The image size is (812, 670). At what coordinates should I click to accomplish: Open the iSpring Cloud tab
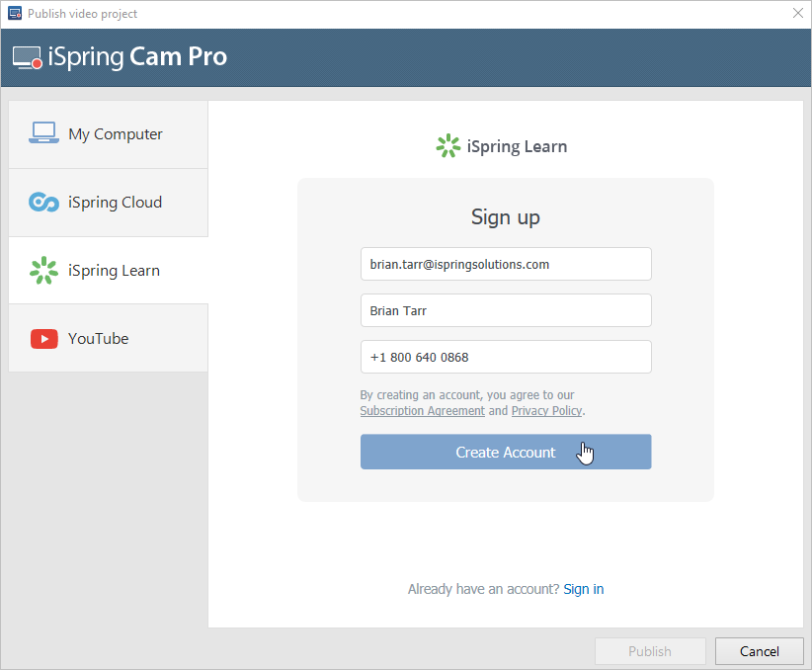click(x=115, y=203)
